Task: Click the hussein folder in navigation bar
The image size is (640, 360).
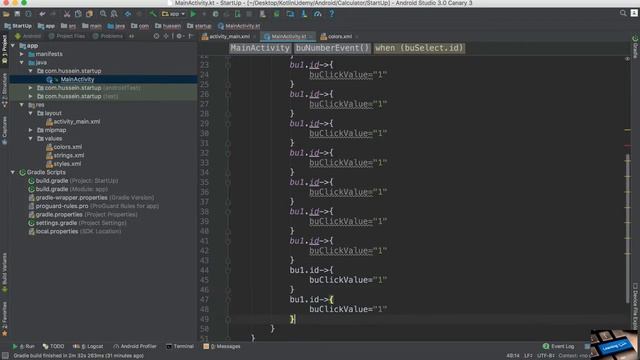Action: (x=168, y=26)
